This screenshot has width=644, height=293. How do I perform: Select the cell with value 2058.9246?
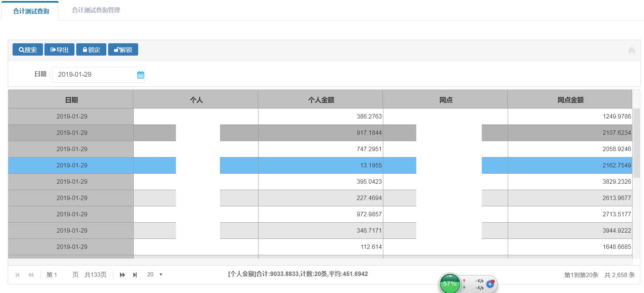570,149
